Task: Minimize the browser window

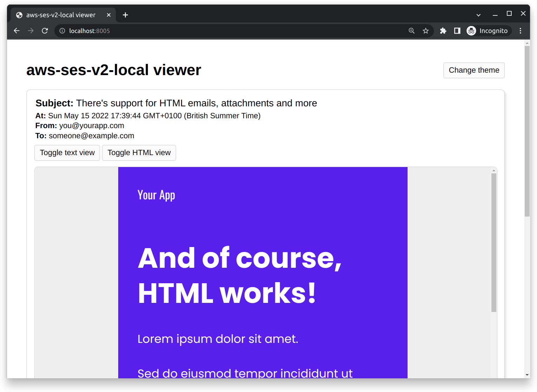Action: click(495, 15)
